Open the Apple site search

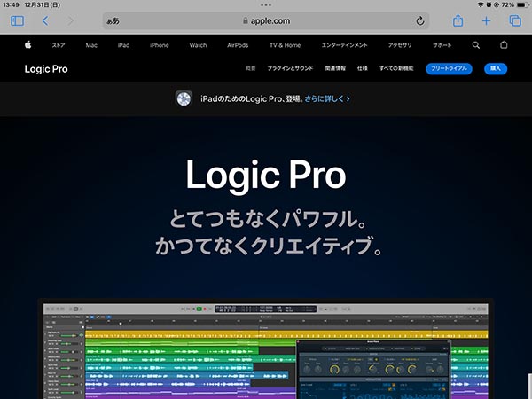tap(475, 45)
